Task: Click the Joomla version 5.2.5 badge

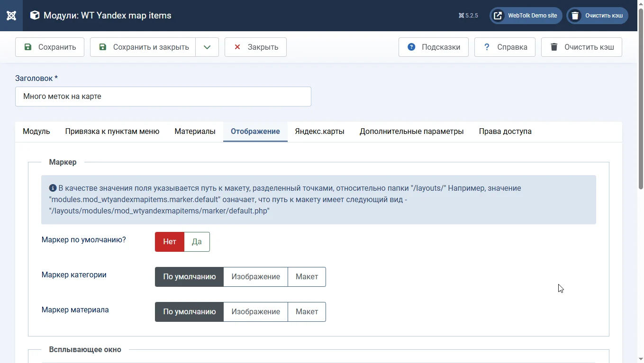Action: 468,16
